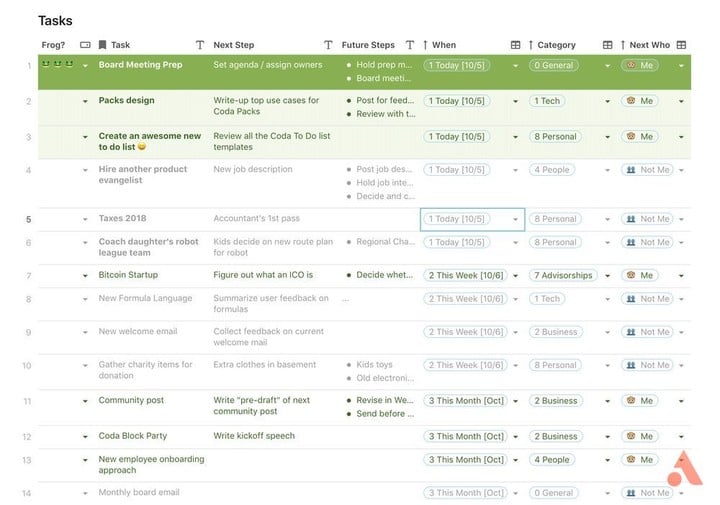Click the text type icon before Next Step

click(200, 45)
